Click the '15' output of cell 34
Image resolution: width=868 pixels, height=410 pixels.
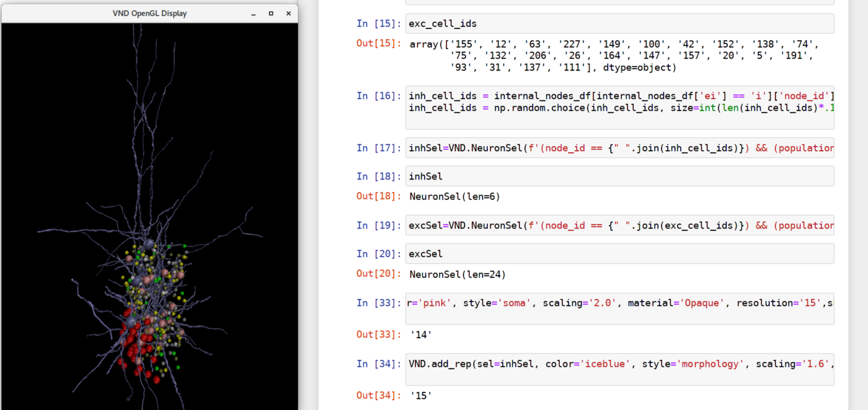tap(421, 396)
